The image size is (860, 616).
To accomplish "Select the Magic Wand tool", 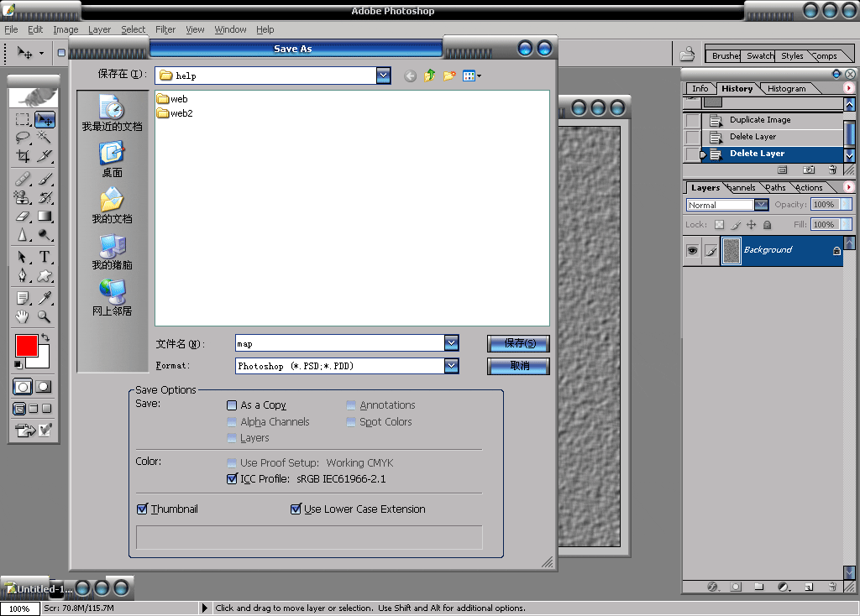I will tap(45, 138).
